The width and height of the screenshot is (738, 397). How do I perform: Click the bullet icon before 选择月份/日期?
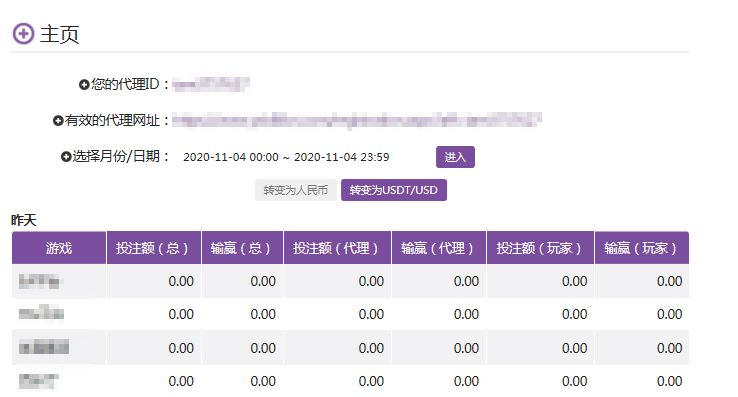(66, 157)
